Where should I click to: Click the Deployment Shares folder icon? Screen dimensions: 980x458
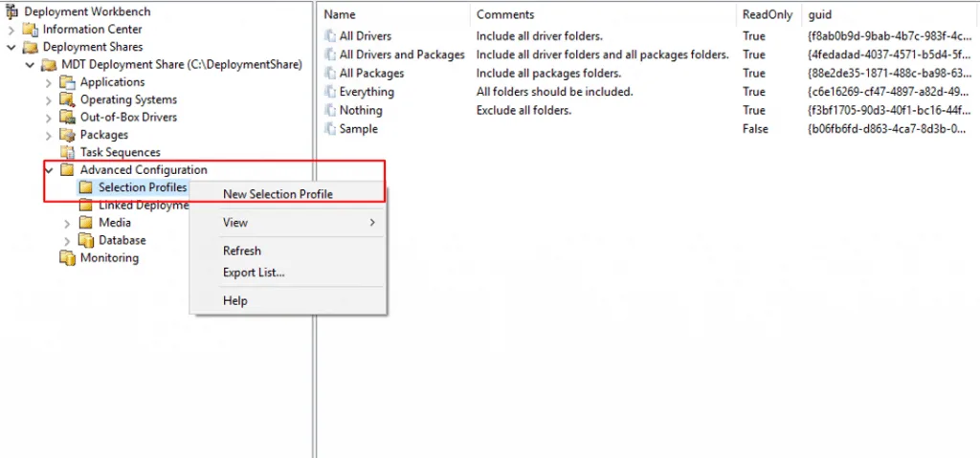(30, 47)
